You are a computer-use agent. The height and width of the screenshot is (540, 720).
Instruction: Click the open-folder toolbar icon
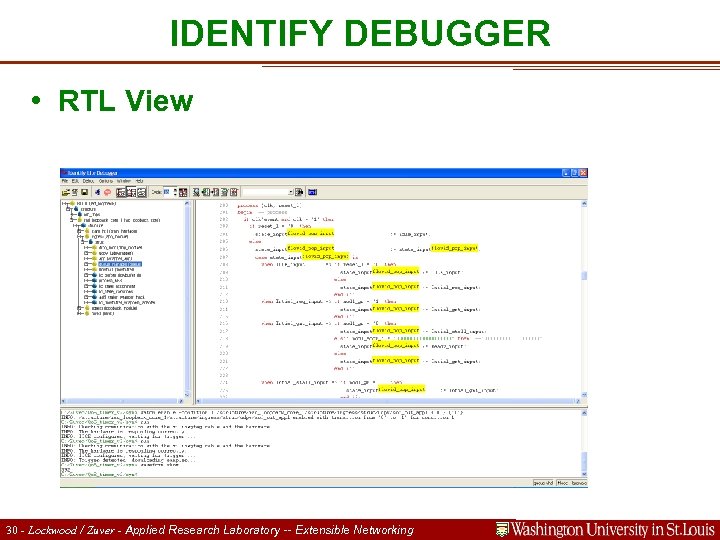(x=66, y=192)
